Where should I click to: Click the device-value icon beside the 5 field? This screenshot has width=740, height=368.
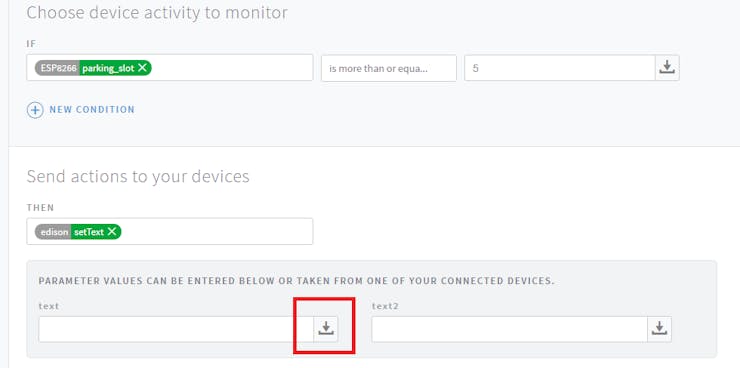(x=667, y=68)
